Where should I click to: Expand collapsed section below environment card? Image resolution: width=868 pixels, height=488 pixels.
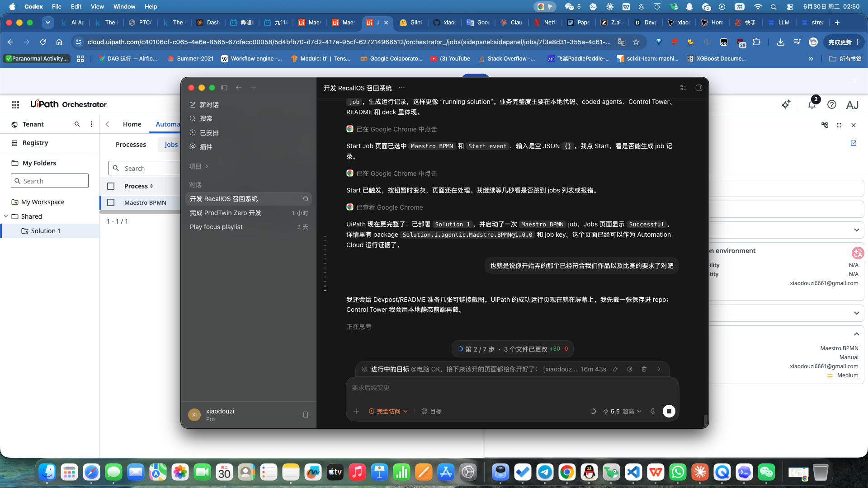pos(857,313)
